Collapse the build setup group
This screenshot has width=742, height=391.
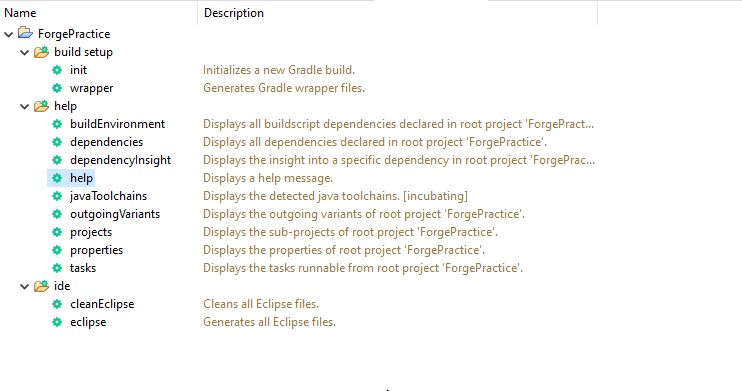(x=25, y=52)
